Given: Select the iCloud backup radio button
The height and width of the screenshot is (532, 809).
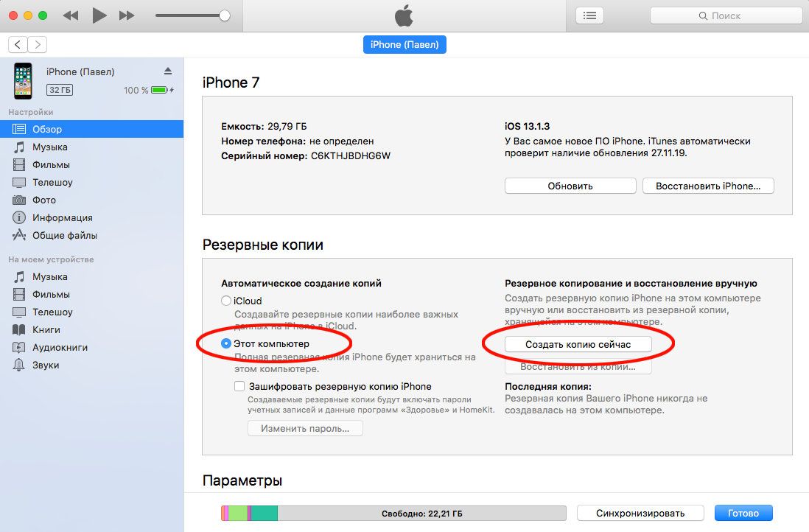Looking at the screenshot, I should (x=225, y=301).
